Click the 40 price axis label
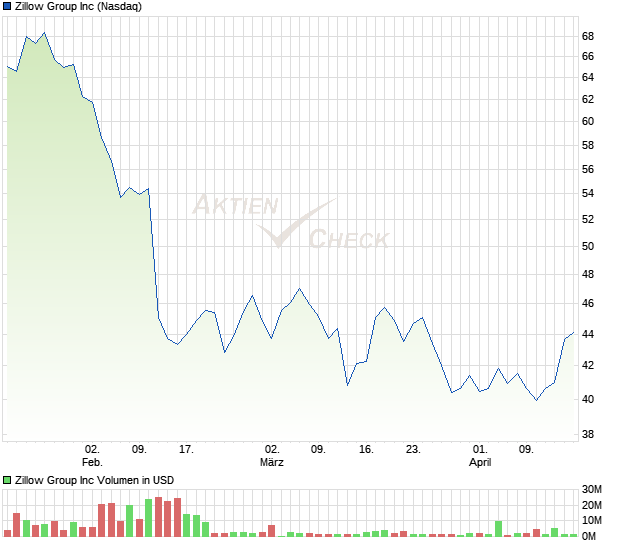The height and width of the screenshot is (546, 620). coord(588,399)
